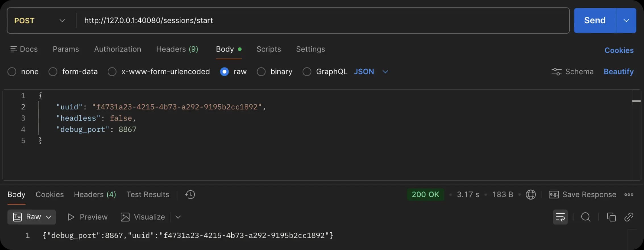The height and width of the screenshot is (250, 644).
Task: Choose the x-www-form-urlencoded radio option
Action: pyautogui.click(x=112, y=71)
